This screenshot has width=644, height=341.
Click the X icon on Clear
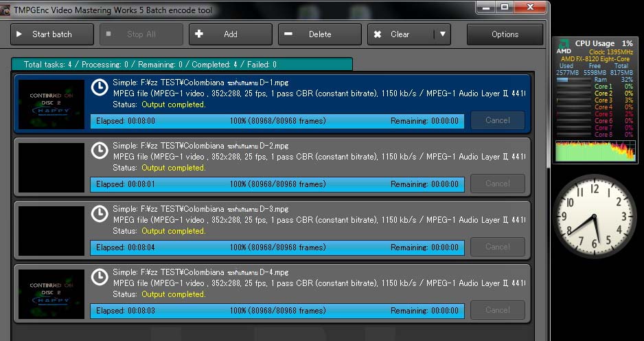[378, 34]
